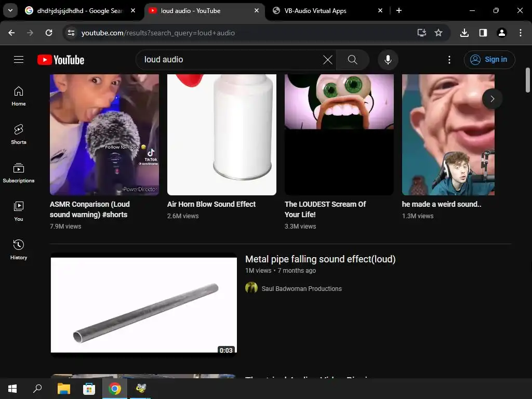Open History in the sidebar
The image size is (532, 399).
click(19, 249)
